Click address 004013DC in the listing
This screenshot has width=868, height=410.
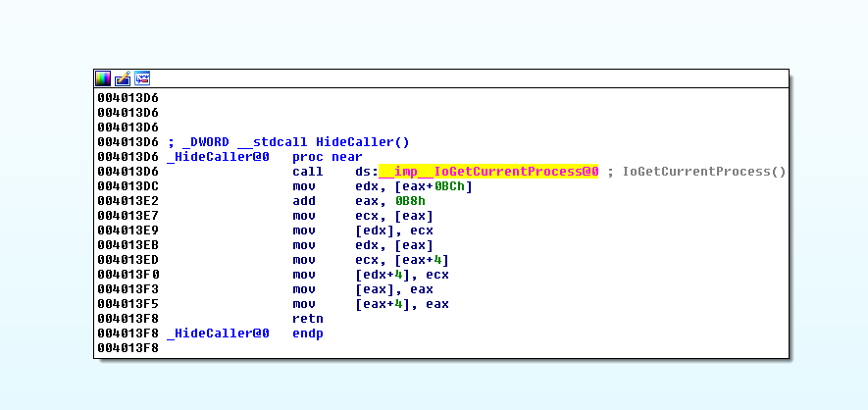[x=128, y=186]
